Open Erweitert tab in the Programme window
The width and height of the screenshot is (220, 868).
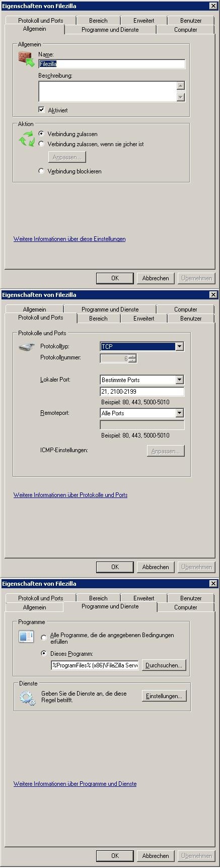coord(144,598)
